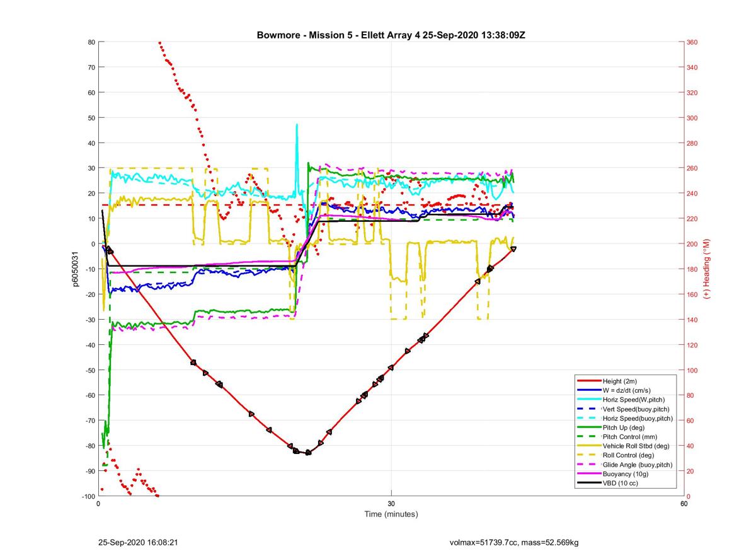Click the right axis tick label '260'

pos(692,168)
